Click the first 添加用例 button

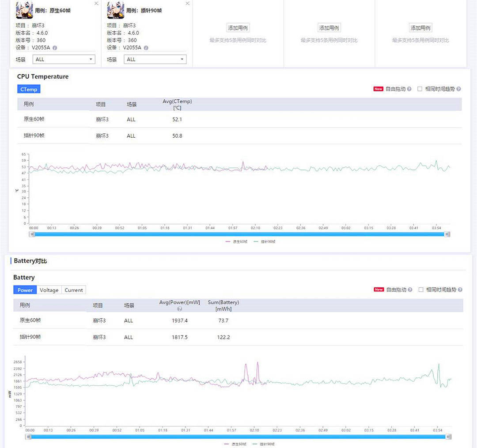[x=238, y=28]
